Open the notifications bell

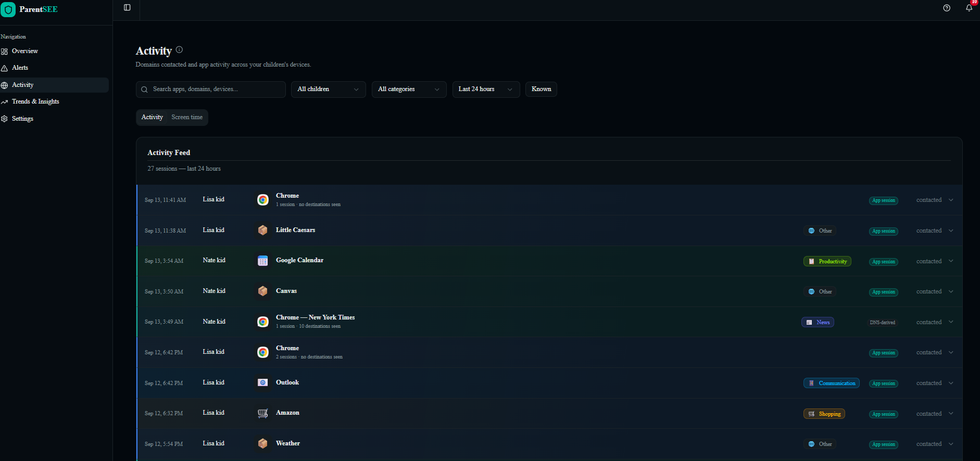[x=969, y=8]
